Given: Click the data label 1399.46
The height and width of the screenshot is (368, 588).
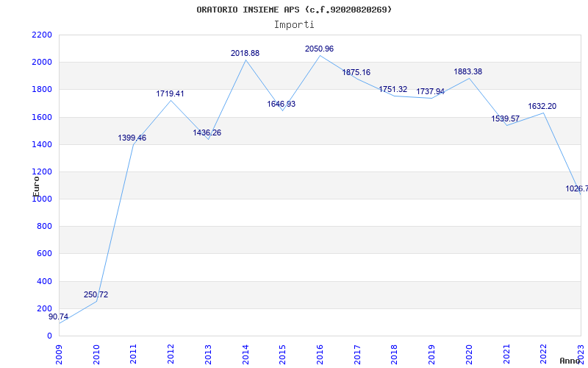Looking at the screenshot, I should pos(132,138).
